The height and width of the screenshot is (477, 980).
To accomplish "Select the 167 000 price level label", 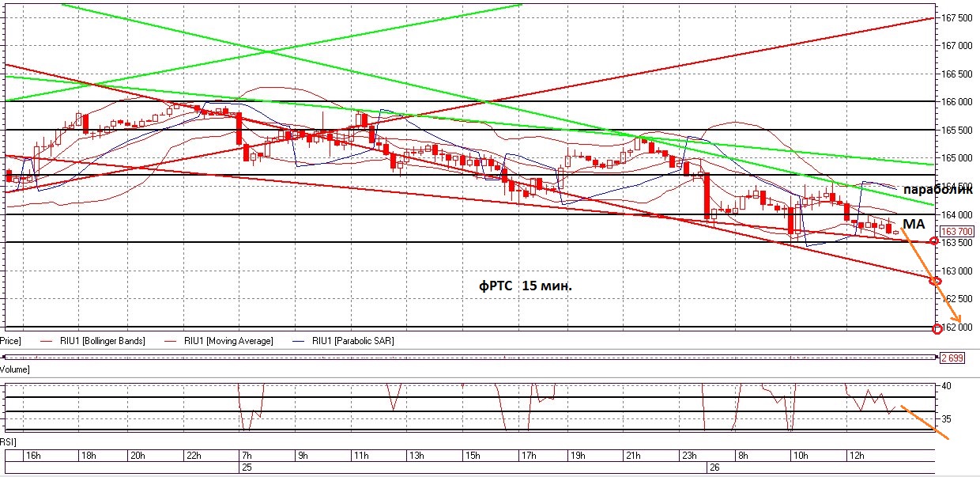I will (x=956, y=46).
